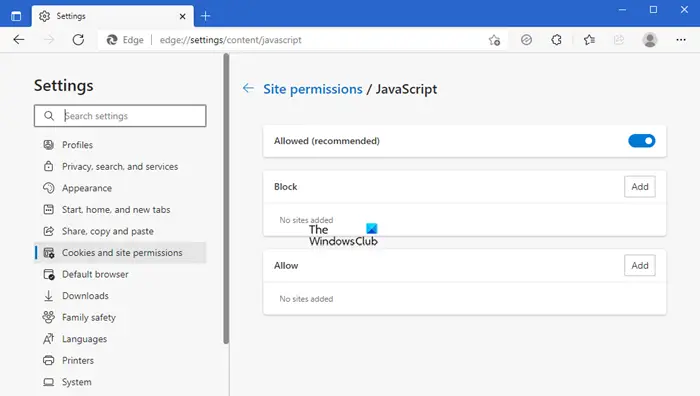This screenshot has width=700, height=396.
Task: Open Settings and more ellipsis menu
Action: click(x=681, y=40)
